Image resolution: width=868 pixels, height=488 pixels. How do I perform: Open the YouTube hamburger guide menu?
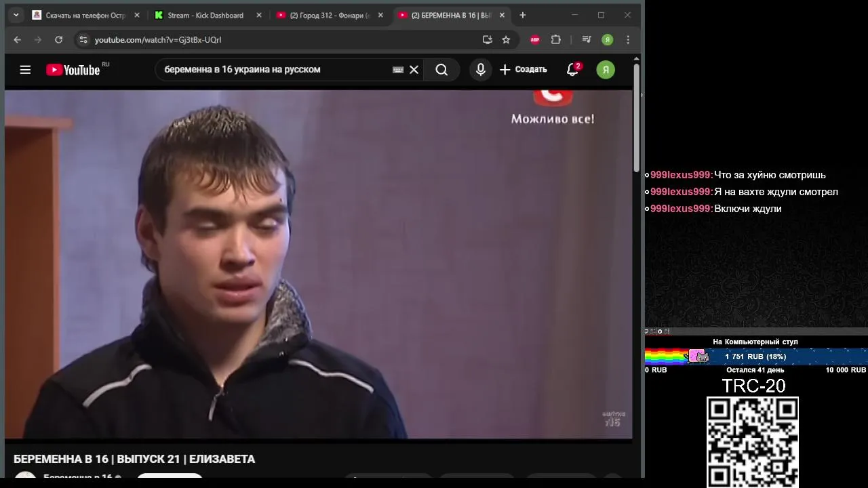pyautogui.click(x=25, y=69)
